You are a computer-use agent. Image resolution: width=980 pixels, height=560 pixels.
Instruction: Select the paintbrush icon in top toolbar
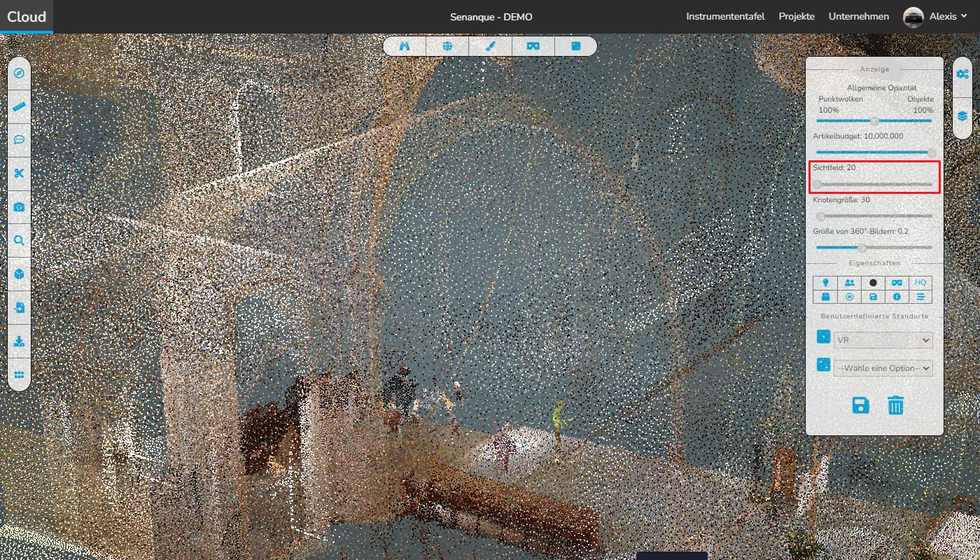coord(490,46)
